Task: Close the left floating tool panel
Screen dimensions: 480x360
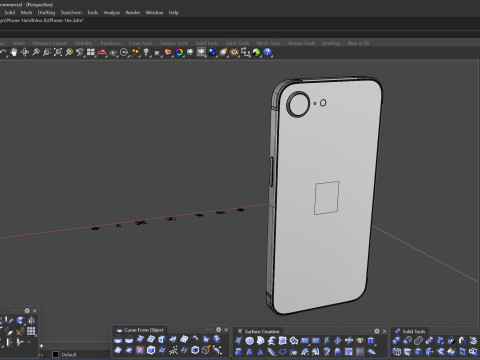Action: point(35,310)
